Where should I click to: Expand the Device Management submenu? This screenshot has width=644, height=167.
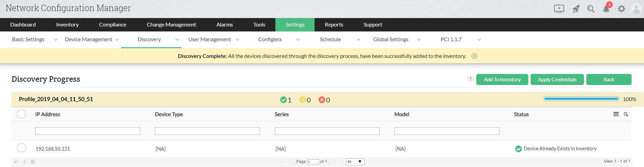(117, 39)
